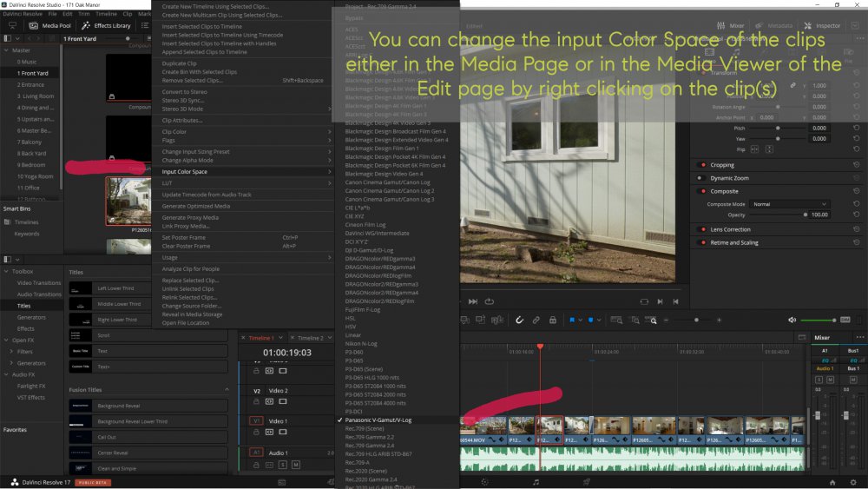Click the blade snapping magnet icon
This screenshot has width=868, height=489.
pos(519,320)
